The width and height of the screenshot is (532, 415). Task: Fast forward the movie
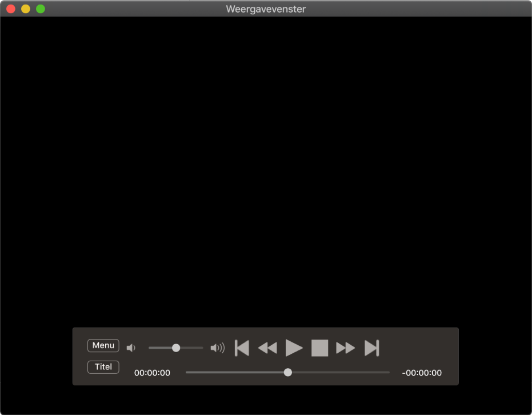[x=345, y=348]
